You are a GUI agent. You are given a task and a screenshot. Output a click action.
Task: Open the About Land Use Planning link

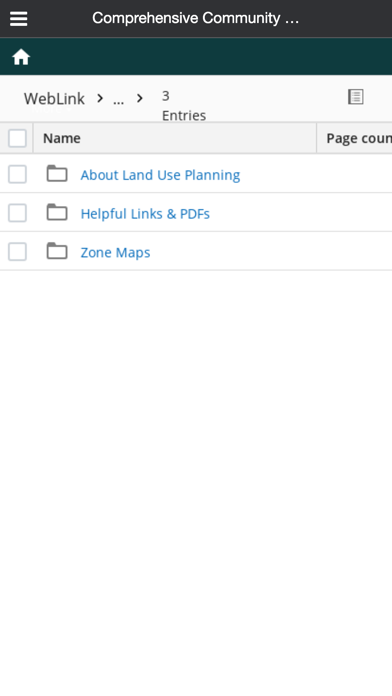(160, 175)
